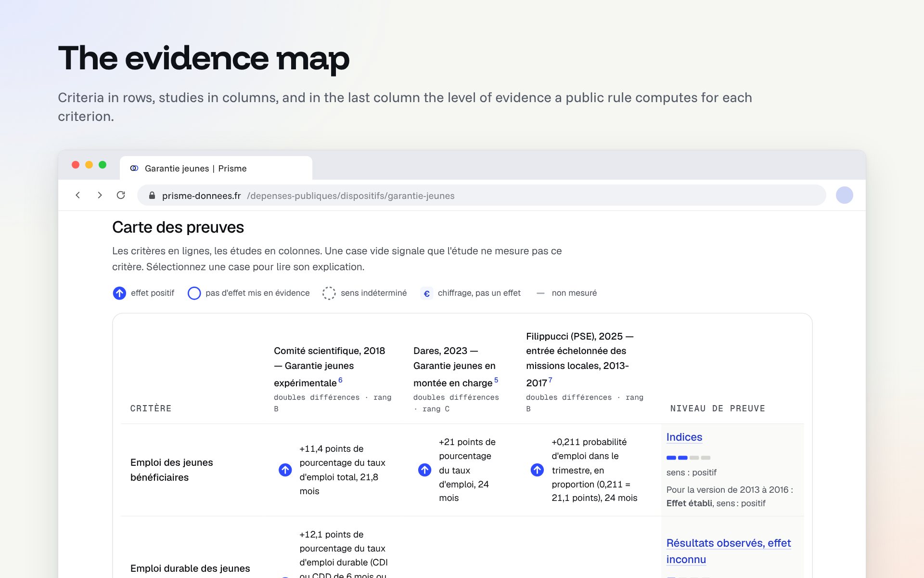
Task: Click 'Effet établi, sens : positif' note
Action: 716,503
